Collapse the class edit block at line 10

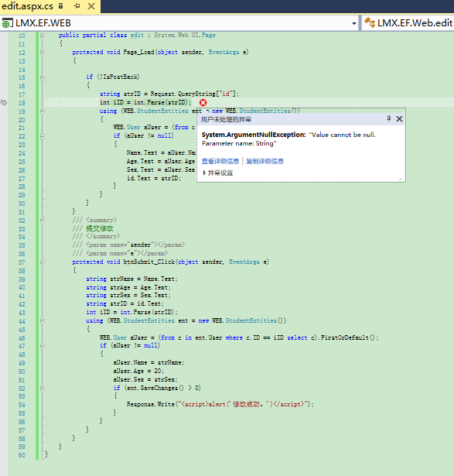coord(43,36)
